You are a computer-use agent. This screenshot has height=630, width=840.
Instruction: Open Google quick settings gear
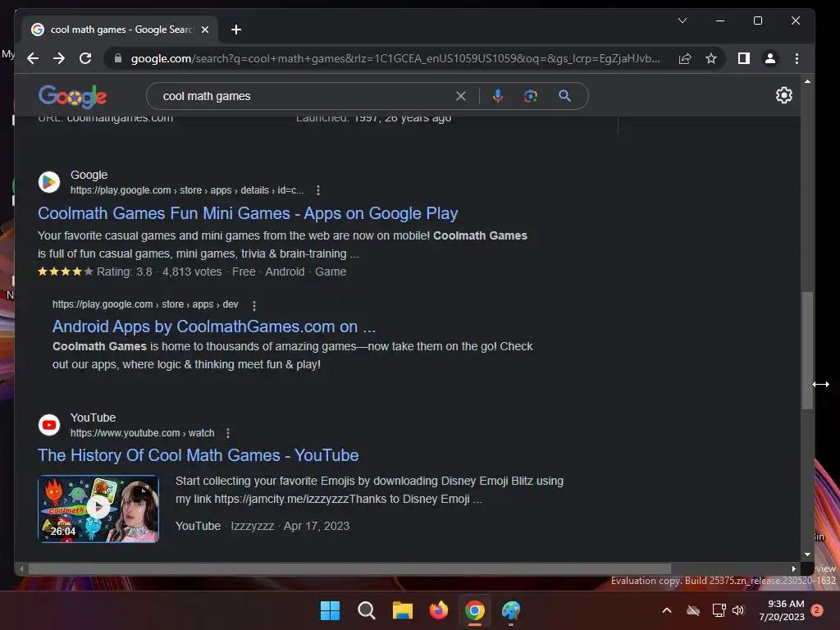pyautogui.click(x=783, y=95)
